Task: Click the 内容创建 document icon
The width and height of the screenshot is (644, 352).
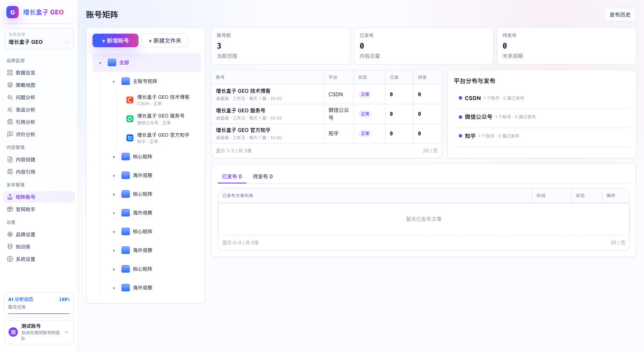Action: click(10, 160)
